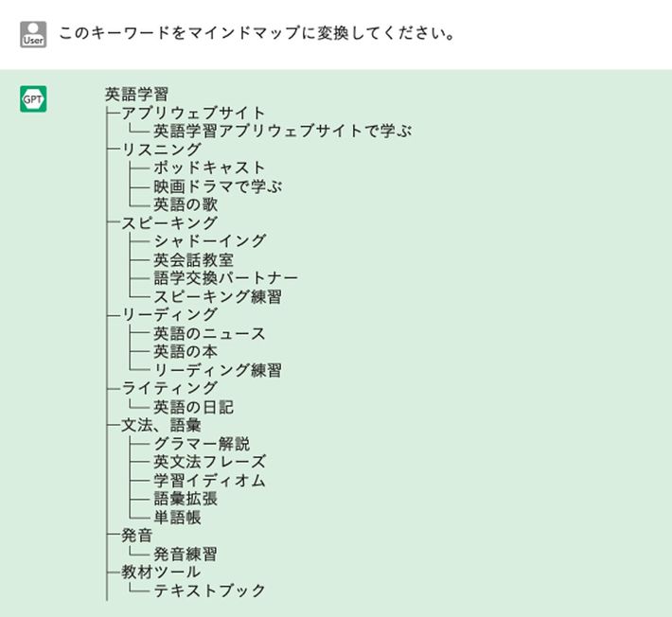Select the root node 英語学習
The image size is (672, 617).
pyautogui.click(x=136, y=95)
